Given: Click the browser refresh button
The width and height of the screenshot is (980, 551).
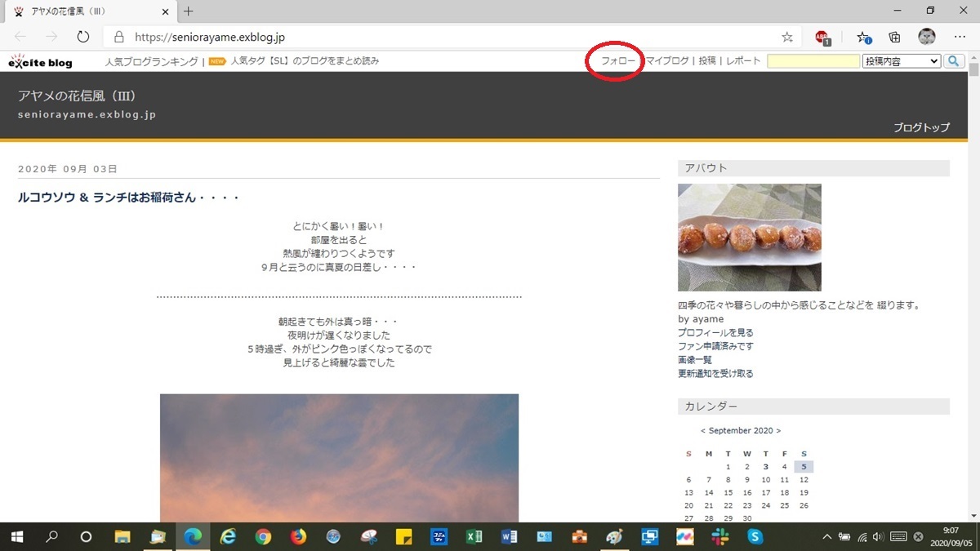Looking at the screenshot, I should [x=82, y=37].
